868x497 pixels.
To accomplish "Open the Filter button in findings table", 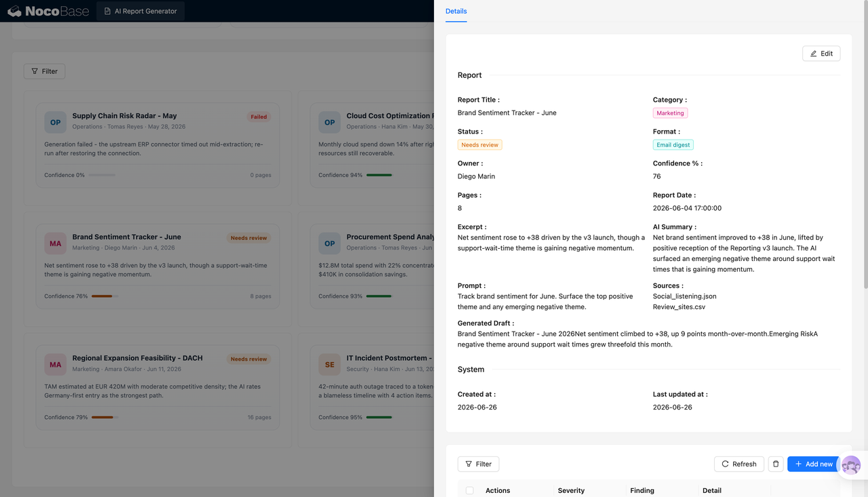I will point(479,464).
